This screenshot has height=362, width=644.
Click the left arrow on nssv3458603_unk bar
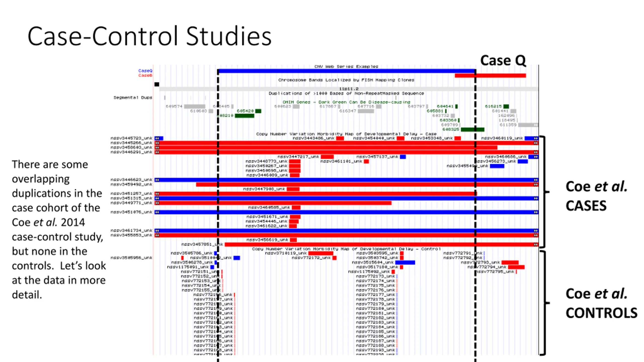tap(157, 148)
